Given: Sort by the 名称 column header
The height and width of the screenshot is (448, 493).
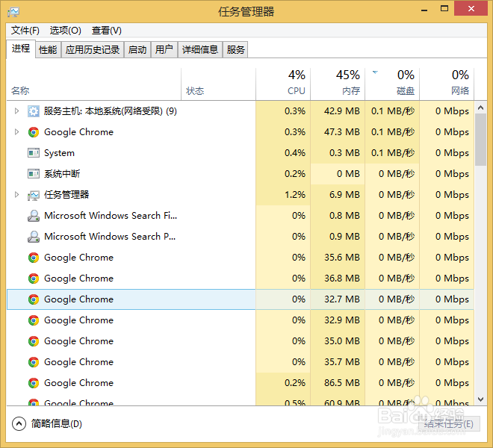Looking at the screenshot, I should pyautogui.click(x=93, y=84).
